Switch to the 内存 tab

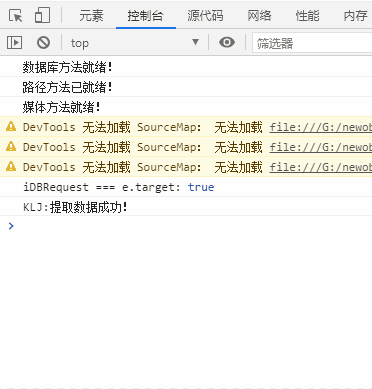pyautogui.click(x=355, y=15)
